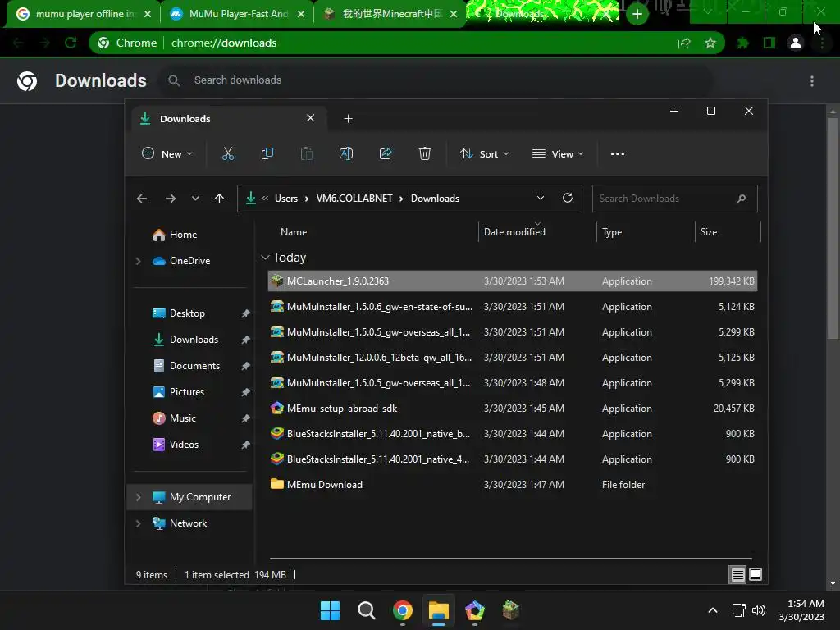
Task: Go up one folder level arrow
Action: (x=219, y=199)
